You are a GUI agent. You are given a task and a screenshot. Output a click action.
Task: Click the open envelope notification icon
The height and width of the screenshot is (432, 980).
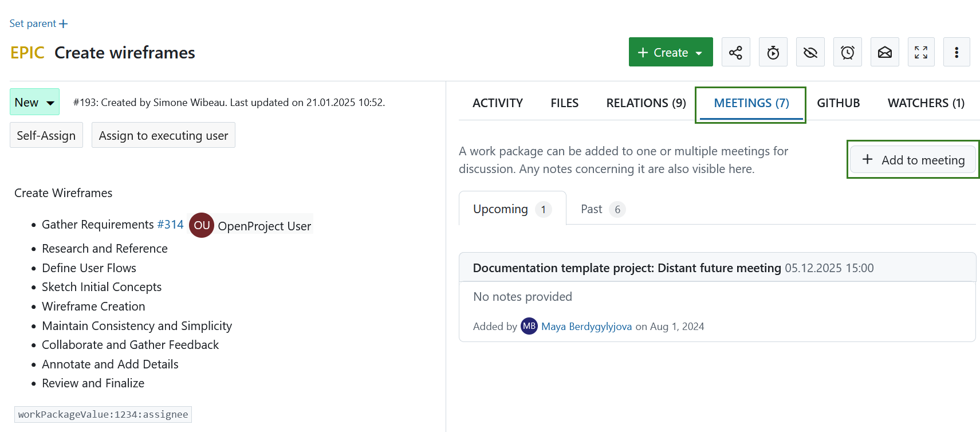point(884,52)
